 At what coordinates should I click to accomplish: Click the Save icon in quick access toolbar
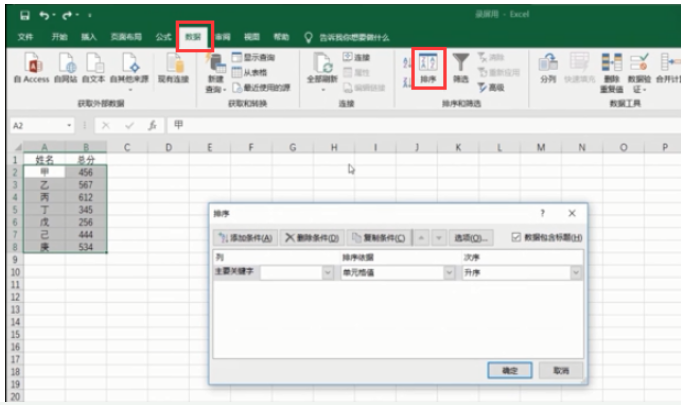[25, 16]
